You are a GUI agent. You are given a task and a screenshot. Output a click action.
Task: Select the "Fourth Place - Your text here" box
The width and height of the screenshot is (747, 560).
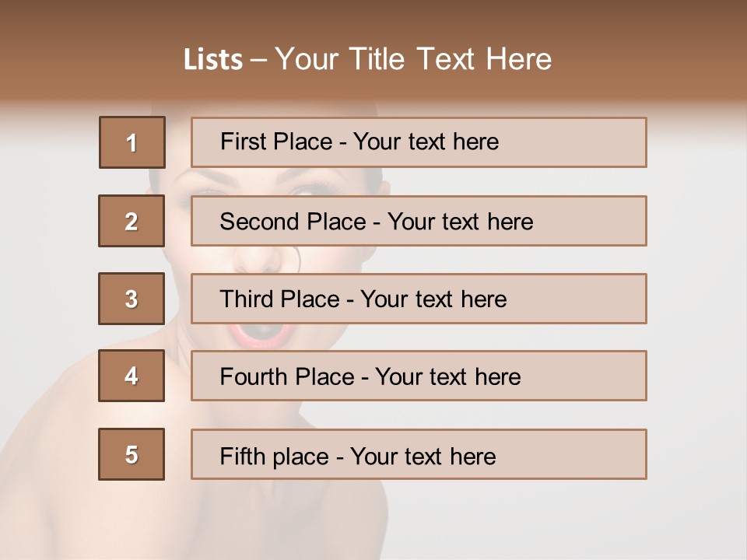(419, 376)
